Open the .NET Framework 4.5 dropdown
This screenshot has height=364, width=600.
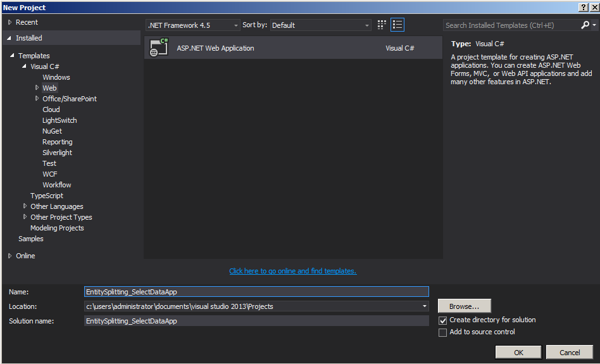(x=193, y=25)
